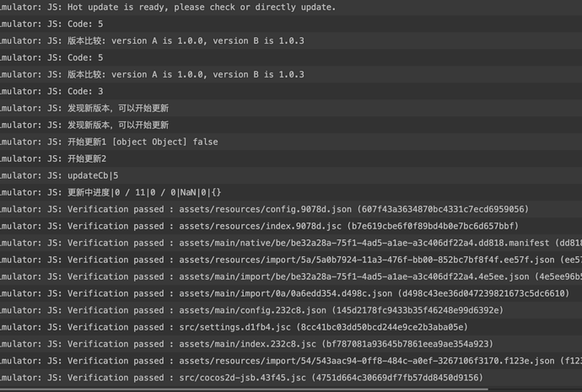This screenshot has width=582, height=392.
Task: Select the 'Code: 3' log entry
Action: [x=85, y=91]
